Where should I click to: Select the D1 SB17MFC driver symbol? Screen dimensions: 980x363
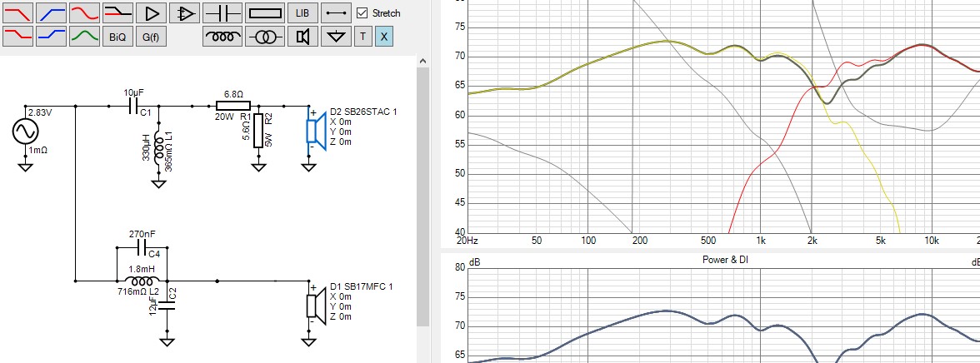pyautogui.click(x=316, y=306)
